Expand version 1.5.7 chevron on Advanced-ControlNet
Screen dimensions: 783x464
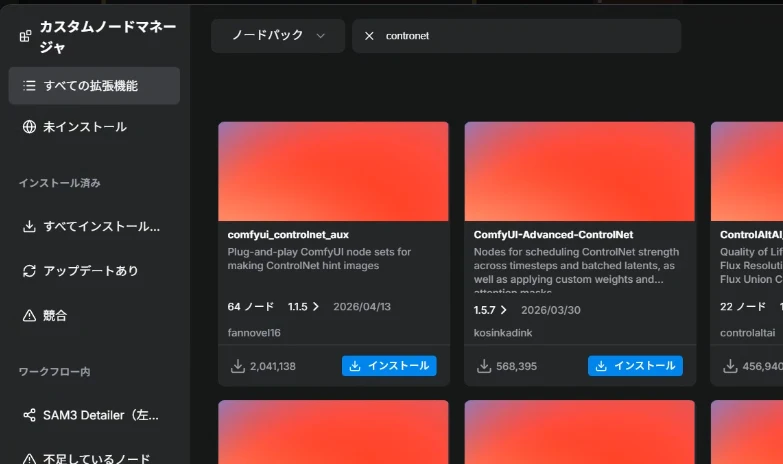pyautogui.click(x=503, y=310)
